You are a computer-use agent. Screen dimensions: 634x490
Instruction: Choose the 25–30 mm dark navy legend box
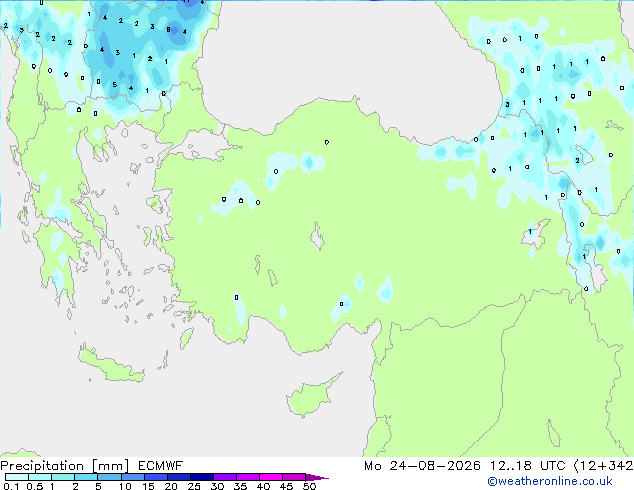(202, 477)
